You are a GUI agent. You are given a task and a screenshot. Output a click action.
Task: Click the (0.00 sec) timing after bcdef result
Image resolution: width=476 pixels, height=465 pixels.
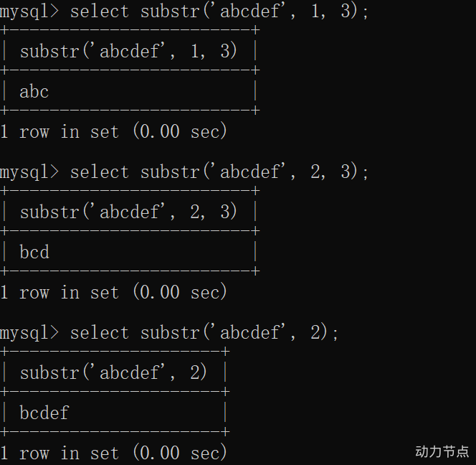coord(180,453)
